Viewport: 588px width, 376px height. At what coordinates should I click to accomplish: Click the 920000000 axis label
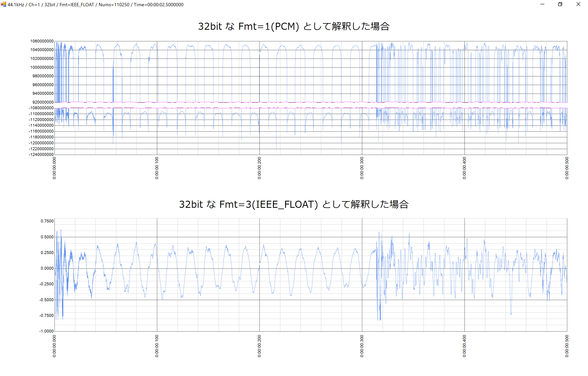(x=43, y=102)
